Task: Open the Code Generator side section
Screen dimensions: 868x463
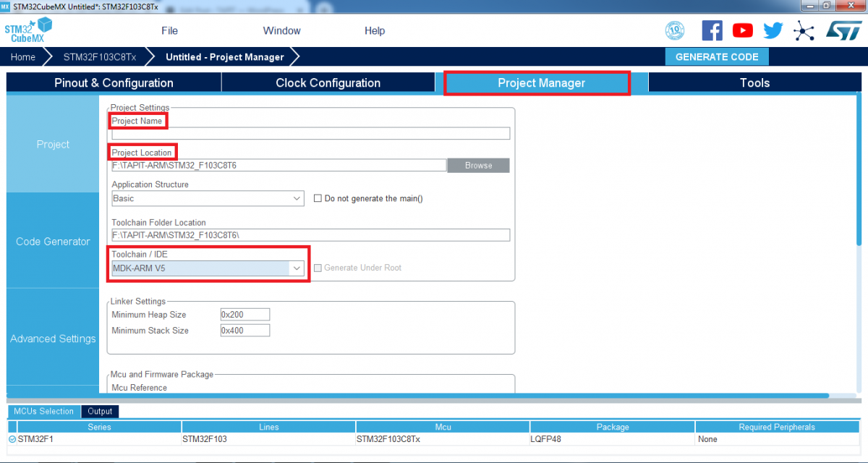Action: 53,242
